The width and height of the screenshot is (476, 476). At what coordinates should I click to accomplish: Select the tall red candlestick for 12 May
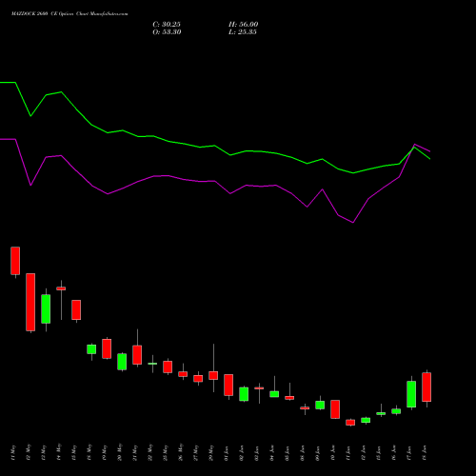point(30,302)
